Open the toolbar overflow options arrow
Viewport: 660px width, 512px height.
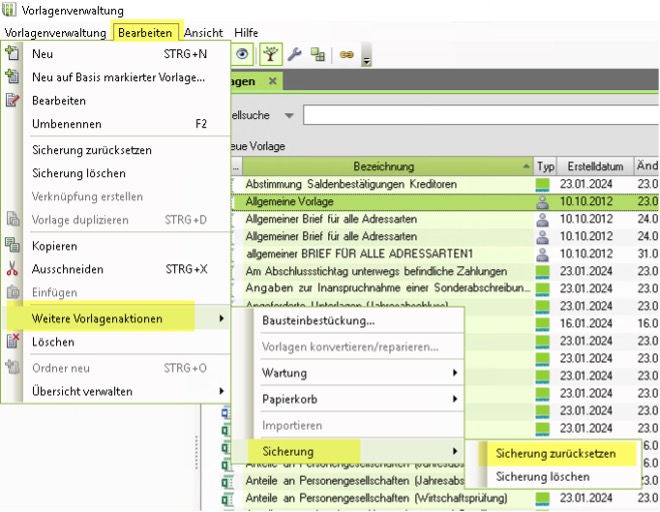[366, 60]
